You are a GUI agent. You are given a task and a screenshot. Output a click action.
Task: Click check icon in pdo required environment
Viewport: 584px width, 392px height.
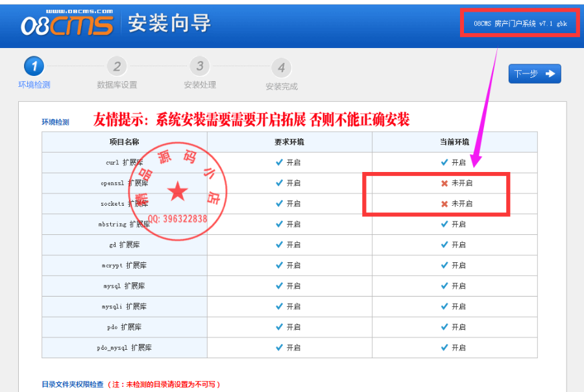pos(279,327)
